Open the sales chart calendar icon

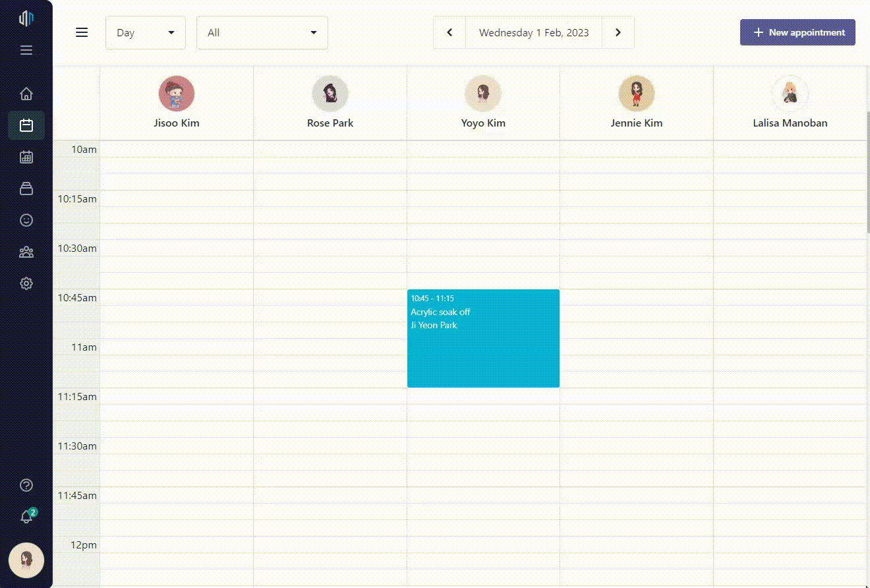[26, 157]
